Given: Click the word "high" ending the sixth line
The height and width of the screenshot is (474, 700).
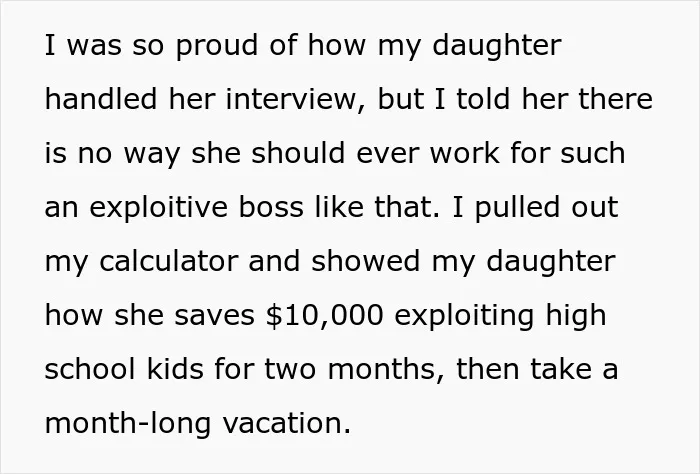Looking at the screenshot, I should 575,316.
